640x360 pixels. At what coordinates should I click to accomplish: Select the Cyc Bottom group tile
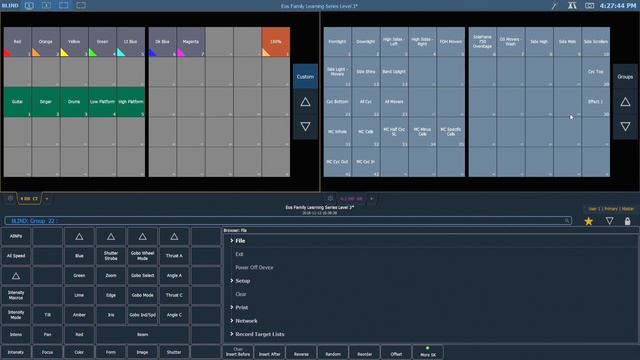click(x=338, y=102)
